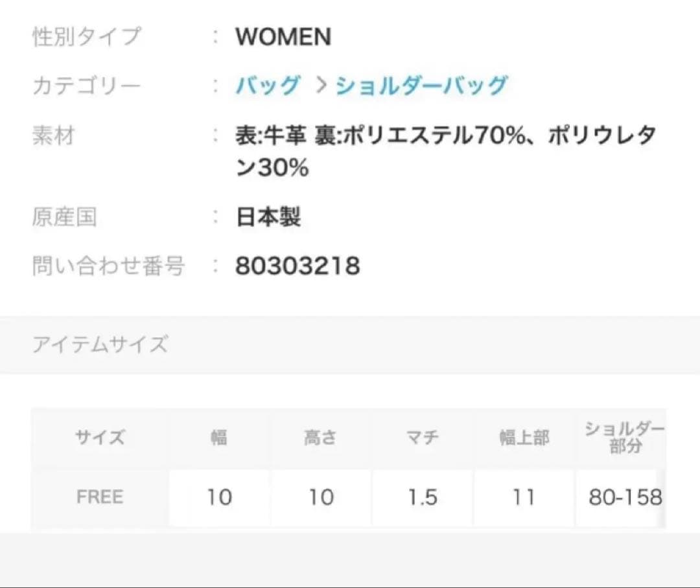Click the WOMEN gender type value
Screen dimensions: 700x588
283,37
